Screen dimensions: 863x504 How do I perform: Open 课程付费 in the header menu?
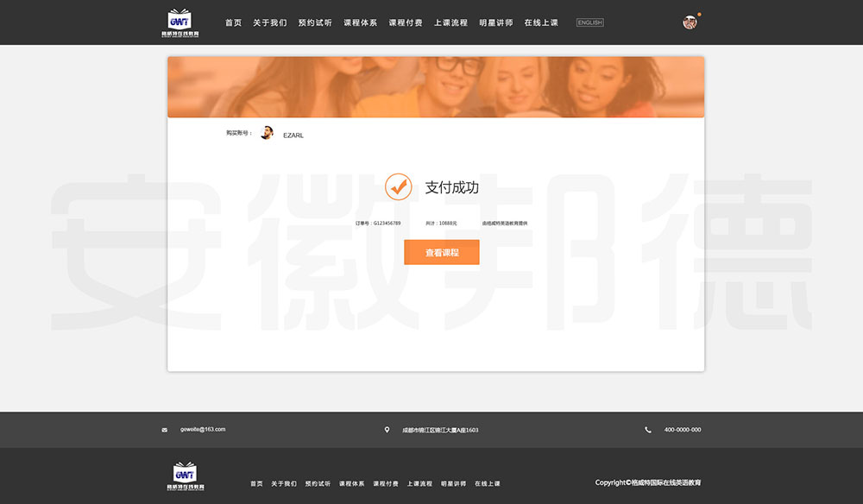click(x=406, y=22)
